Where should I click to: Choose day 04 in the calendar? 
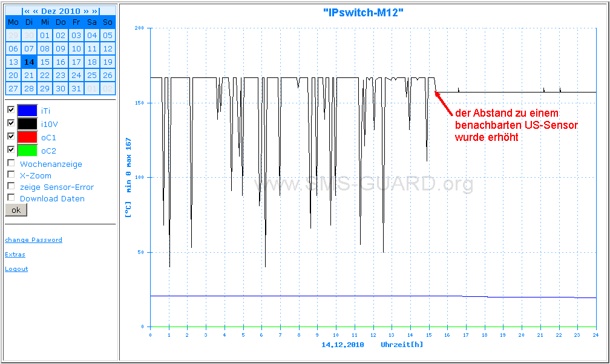[92, 36]
